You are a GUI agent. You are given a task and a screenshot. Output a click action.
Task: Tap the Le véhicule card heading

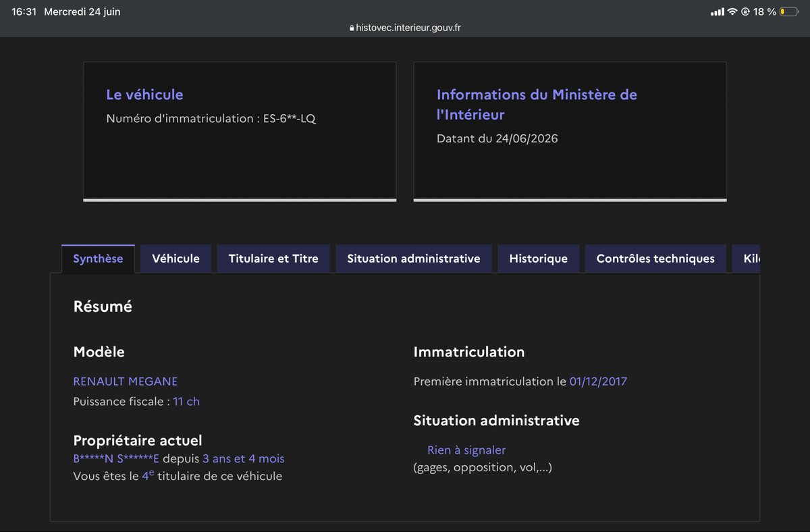pos(144,95)
